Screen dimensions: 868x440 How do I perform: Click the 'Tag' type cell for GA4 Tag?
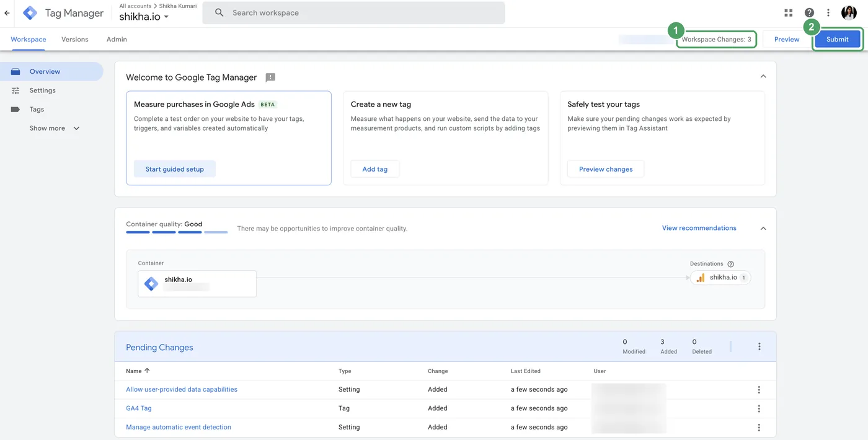click(x=344, y=408)
